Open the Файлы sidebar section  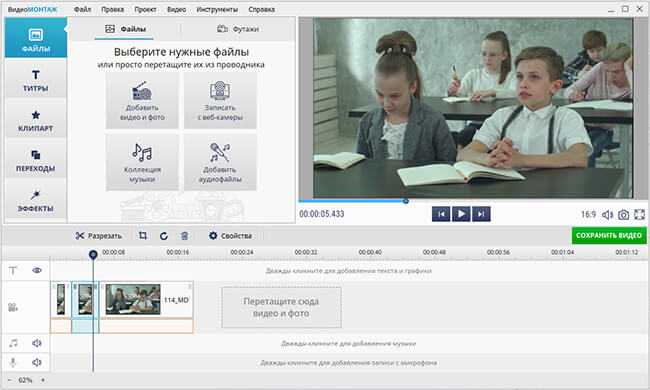(x=36, y=38)
